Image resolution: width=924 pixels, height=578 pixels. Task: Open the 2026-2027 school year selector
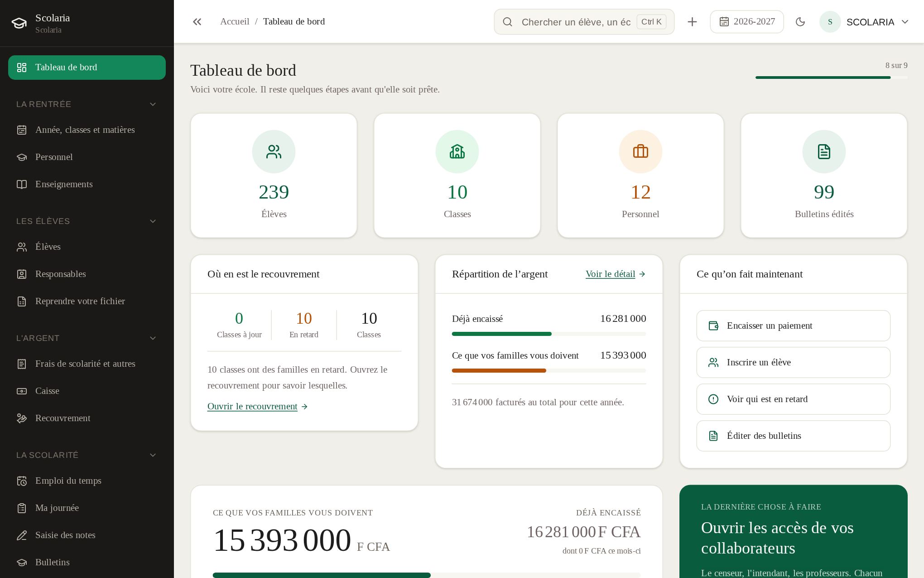pos(747,22)
